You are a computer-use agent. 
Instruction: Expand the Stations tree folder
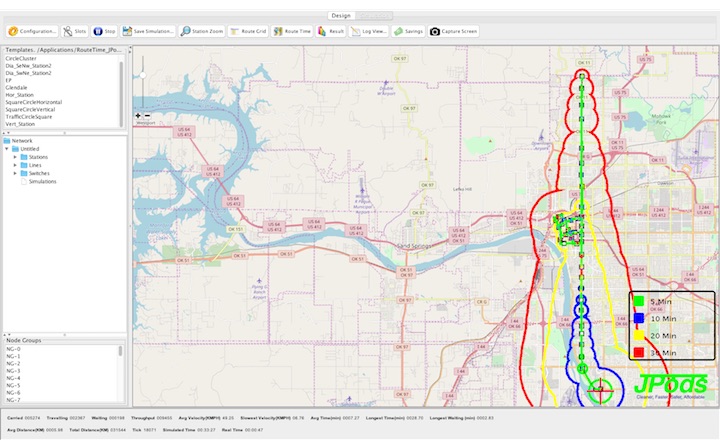point(15,157)
